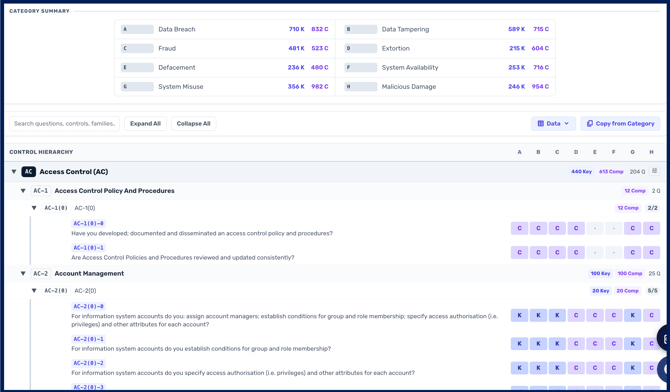The image size is (670, 392).
Task: Toggle column C K cell for AC-2(0)-1
Action: [x=557, y=344]
